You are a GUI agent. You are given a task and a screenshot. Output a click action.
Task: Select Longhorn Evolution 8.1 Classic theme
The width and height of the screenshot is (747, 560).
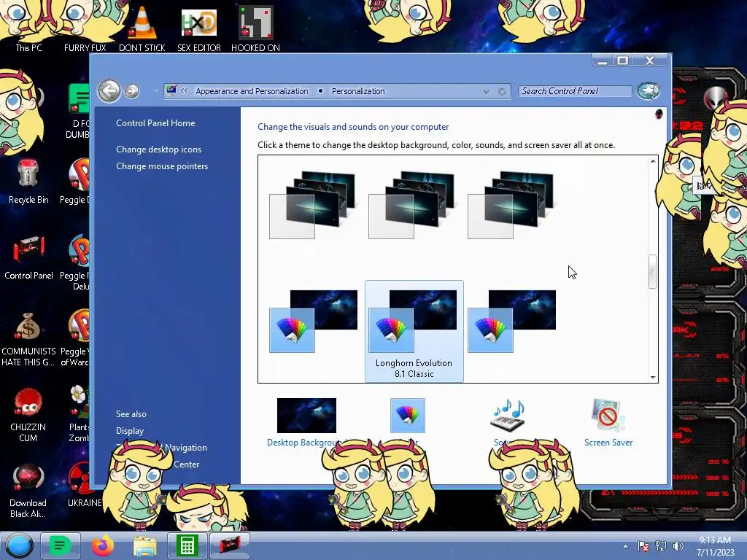click(414, 332)
